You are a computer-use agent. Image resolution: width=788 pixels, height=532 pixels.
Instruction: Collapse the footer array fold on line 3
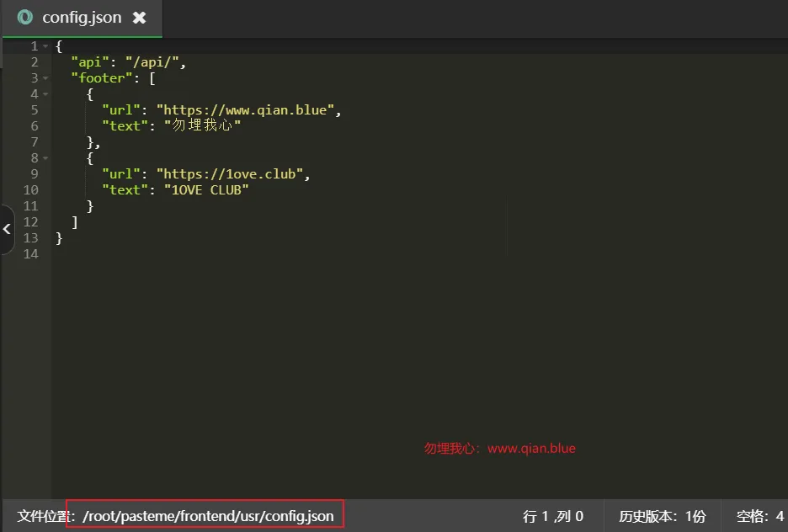tap(45, 78)
